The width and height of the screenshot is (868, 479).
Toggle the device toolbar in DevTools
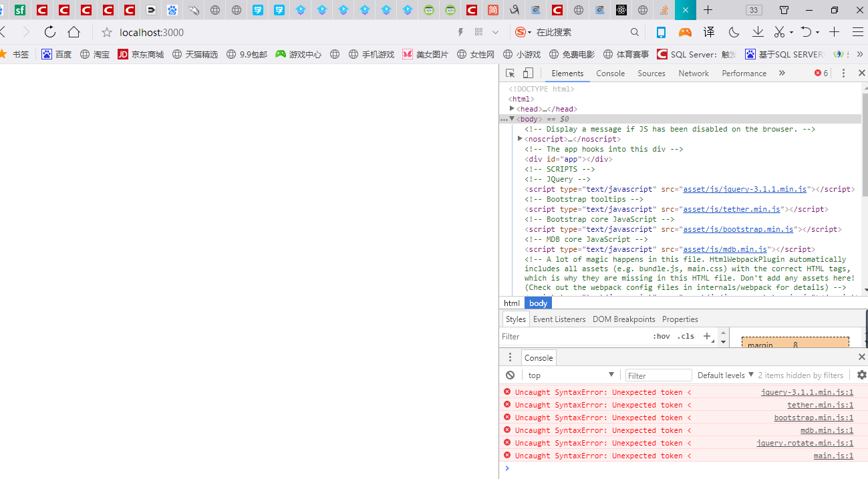click(x=528, y=73)
